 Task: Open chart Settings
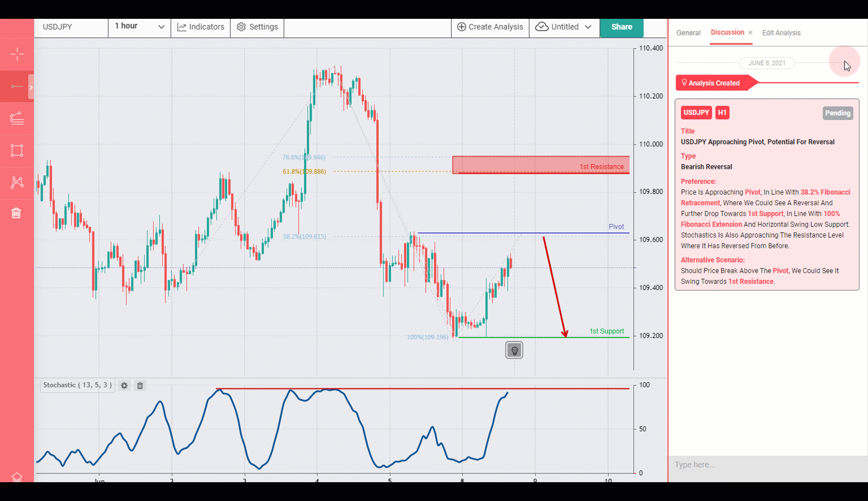click(x=257, y=27)
